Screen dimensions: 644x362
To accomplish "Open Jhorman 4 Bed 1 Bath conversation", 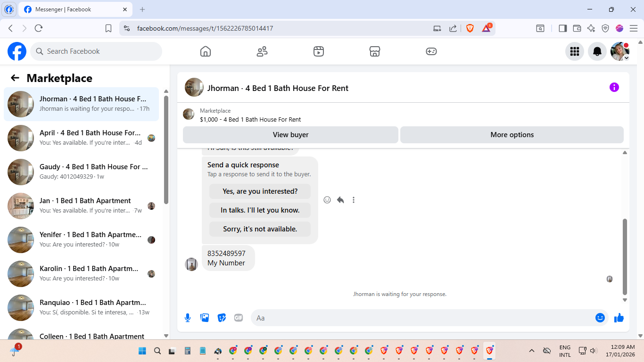I will click(81, 104).
